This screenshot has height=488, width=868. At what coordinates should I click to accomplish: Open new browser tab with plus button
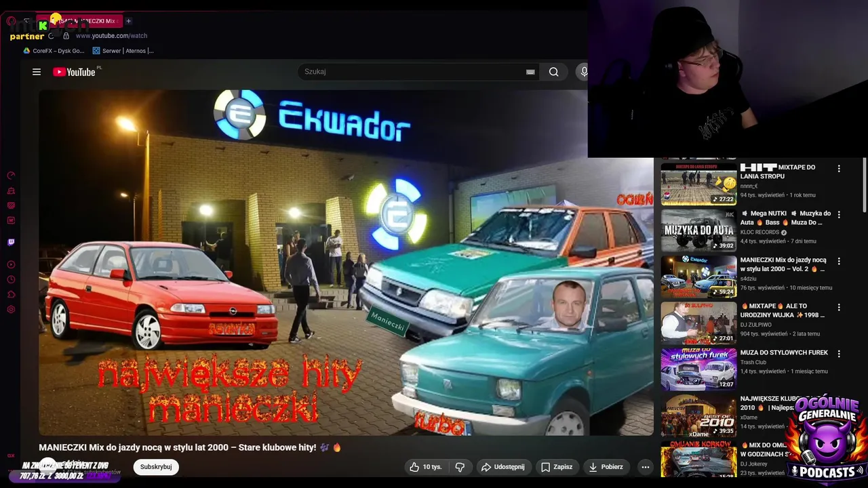[128, 21]
